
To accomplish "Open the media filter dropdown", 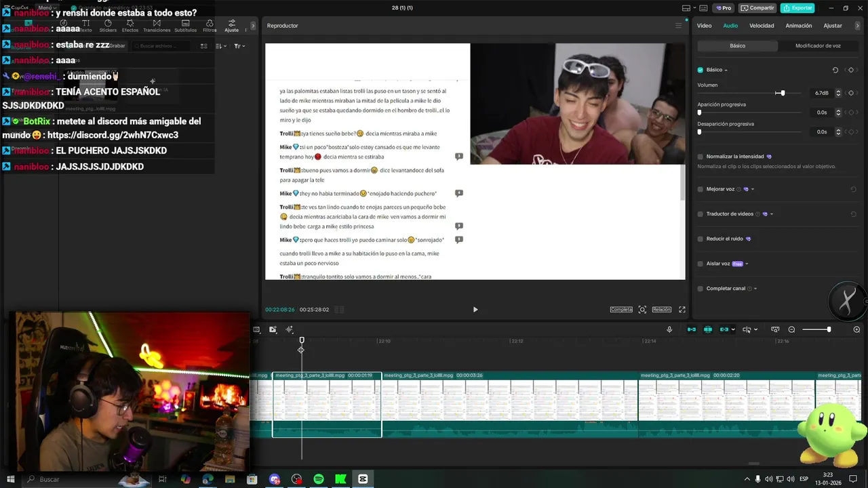I will (x=239, y=46).
